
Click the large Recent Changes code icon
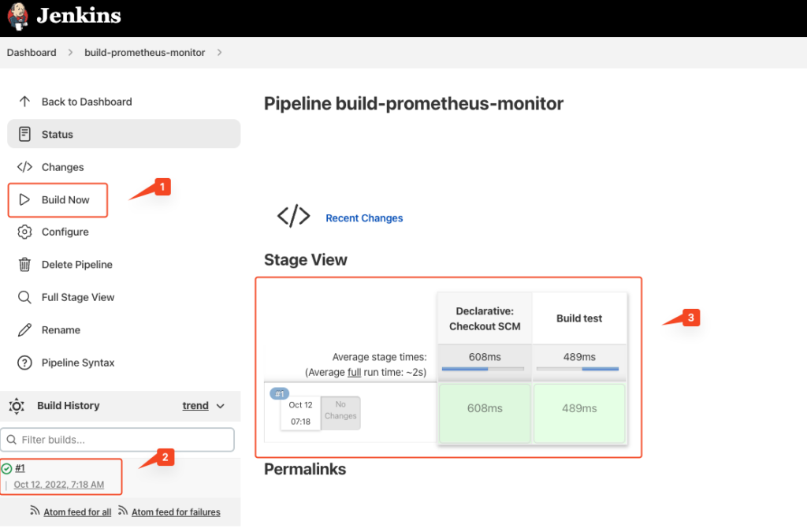click(x=293, y=216)
